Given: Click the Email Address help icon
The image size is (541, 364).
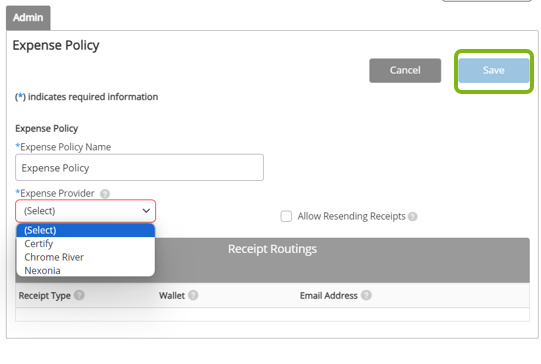Looking at the screenshot, I should tap(366, 295).
